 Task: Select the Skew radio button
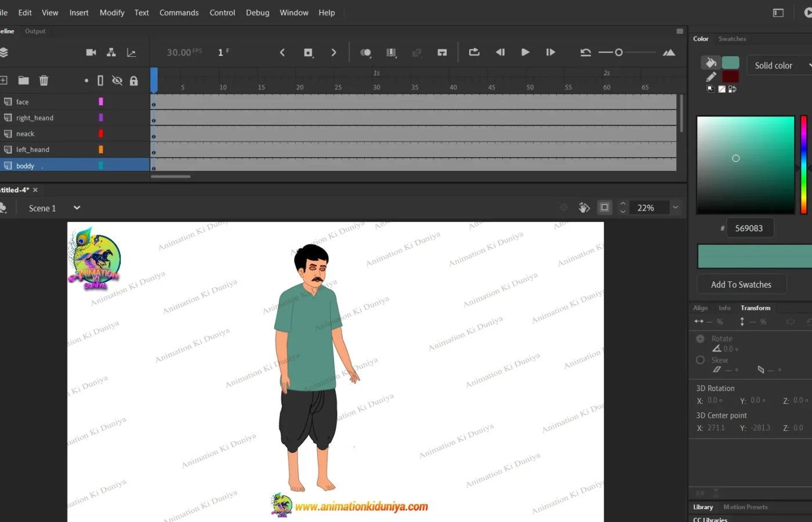tap(700, 360)
